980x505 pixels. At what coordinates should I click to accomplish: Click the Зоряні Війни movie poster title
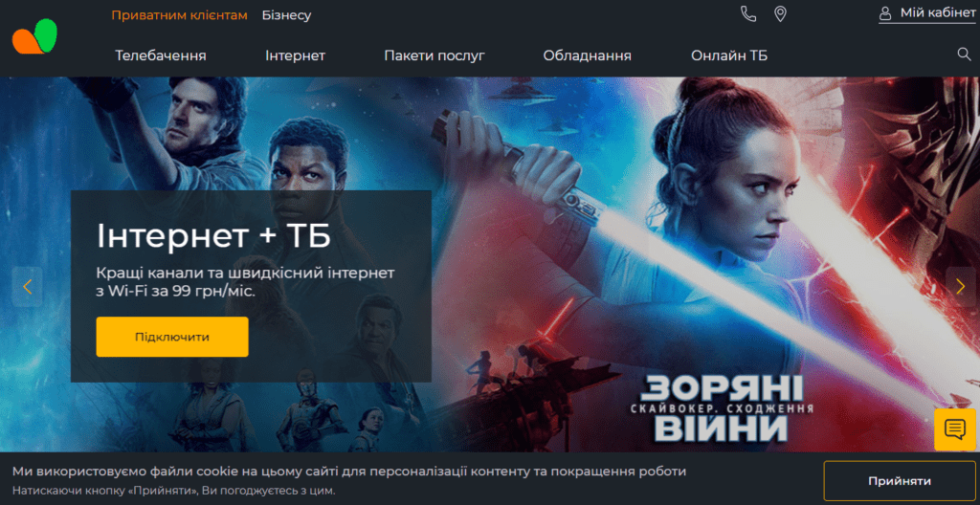[722, 408]
